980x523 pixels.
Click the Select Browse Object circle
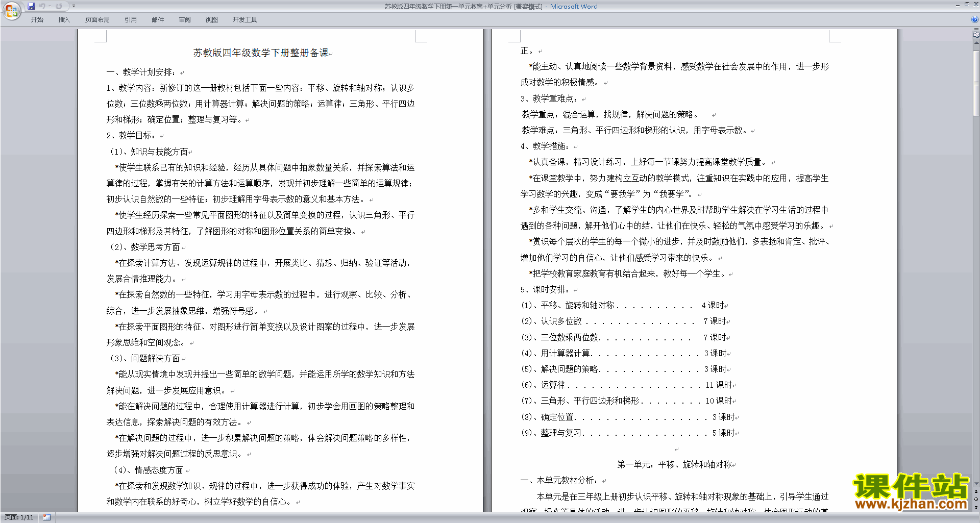point(976,500)
